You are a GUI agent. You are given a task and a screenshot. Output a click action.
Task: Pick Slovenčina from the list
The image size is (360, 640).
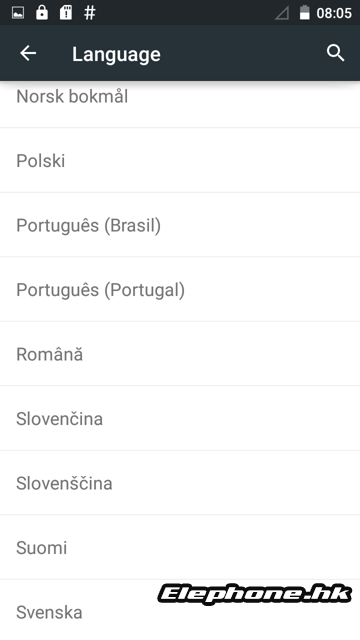tap(180, 418)
